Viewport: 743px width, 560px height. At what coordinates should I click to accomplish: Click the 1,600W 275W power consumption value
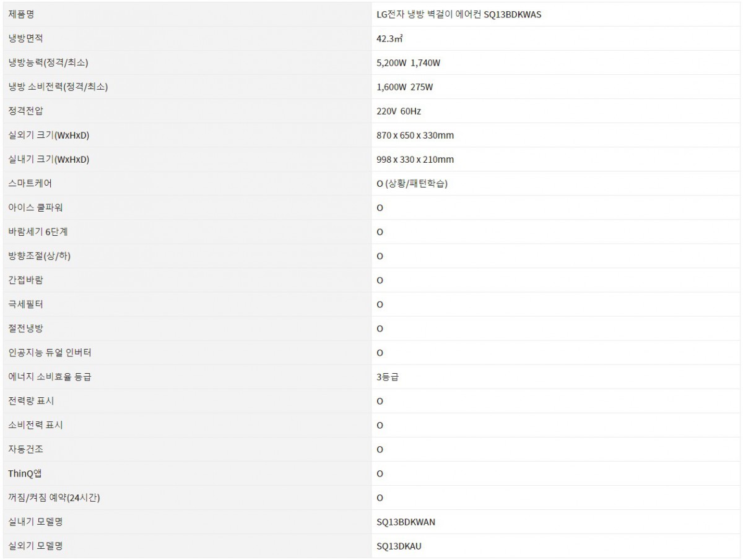[404, 87]
